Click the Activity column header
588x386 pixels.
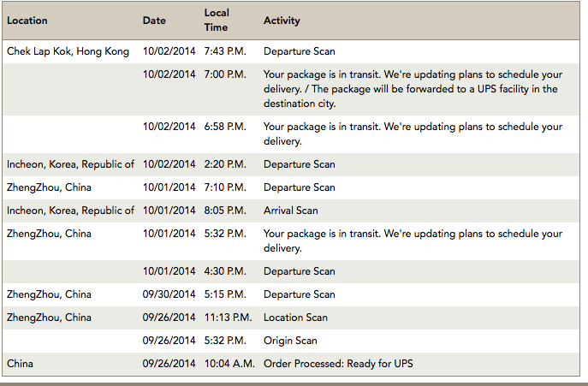pos(282,21)
